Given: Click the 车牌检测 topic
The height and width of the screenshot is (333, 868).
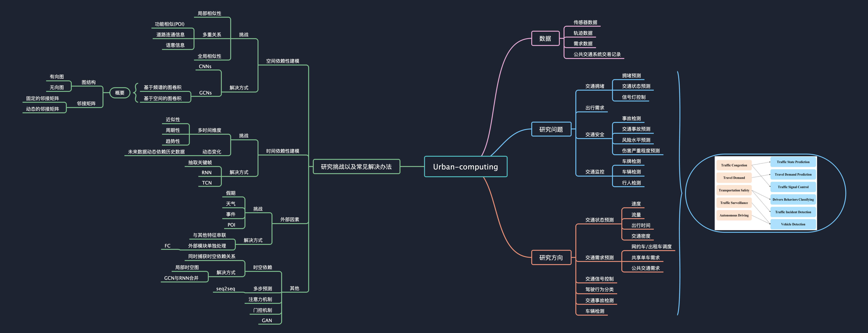Looking at the screenshot, I should (x=631, y=161).
